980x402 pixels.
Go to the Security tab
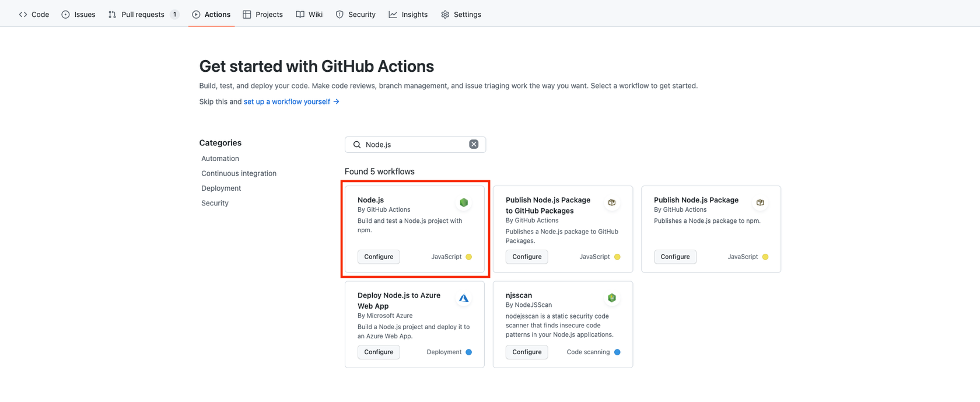coord(355,15)
